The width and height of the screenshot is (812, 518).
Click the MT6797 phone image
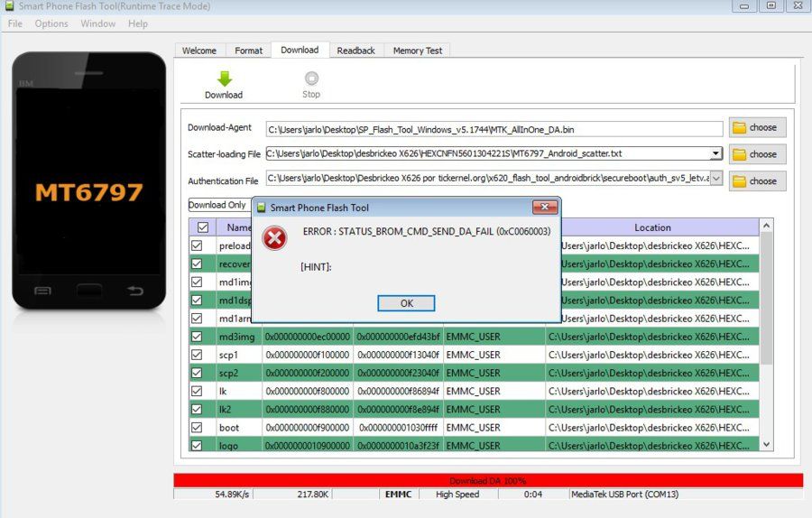click(89, 181)
